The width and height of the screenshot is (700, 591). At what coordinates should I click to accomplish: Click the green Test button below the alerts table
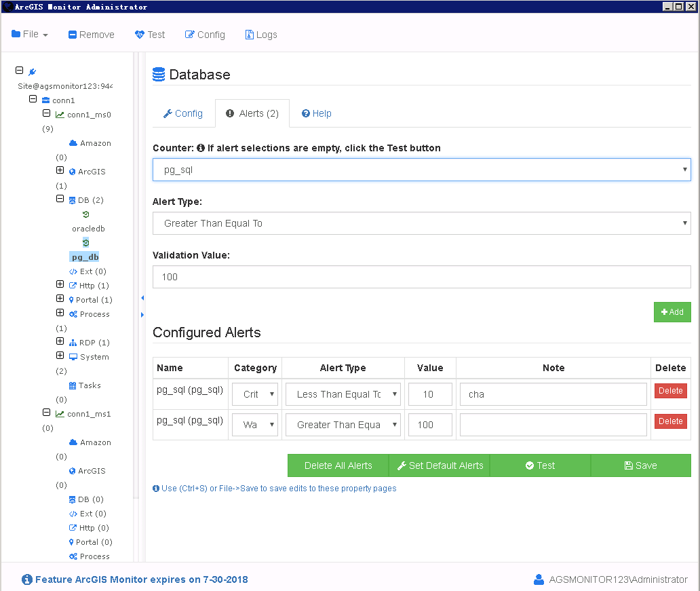[x=540, y=465]
